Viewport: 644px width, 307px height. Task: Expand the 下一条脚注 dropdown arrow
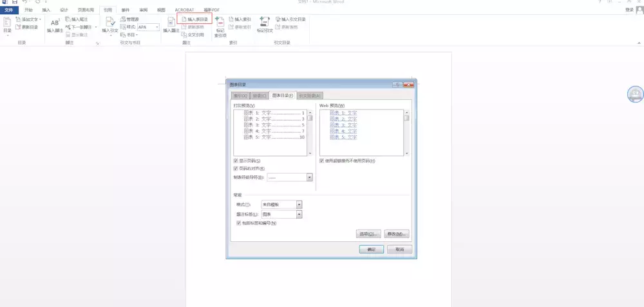coord(96,27)
